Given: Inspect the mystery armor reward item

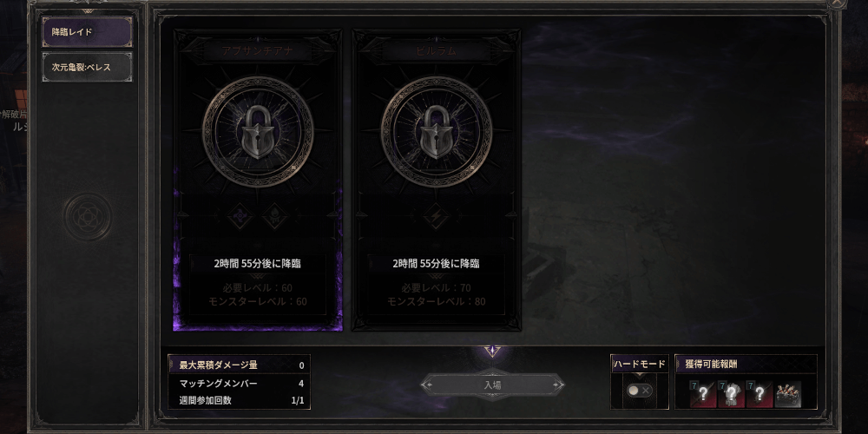Looking at the screenshot, I should click(731, 393).
